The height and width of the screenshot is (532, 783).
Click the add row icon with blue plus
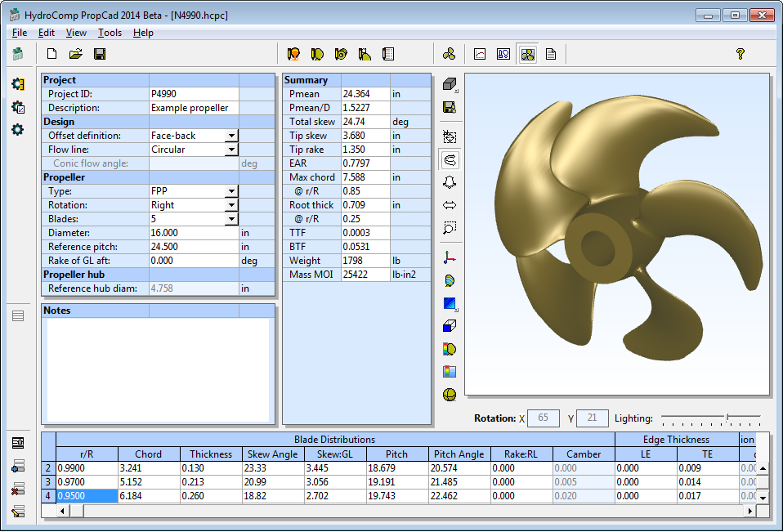tap(17, 467)
